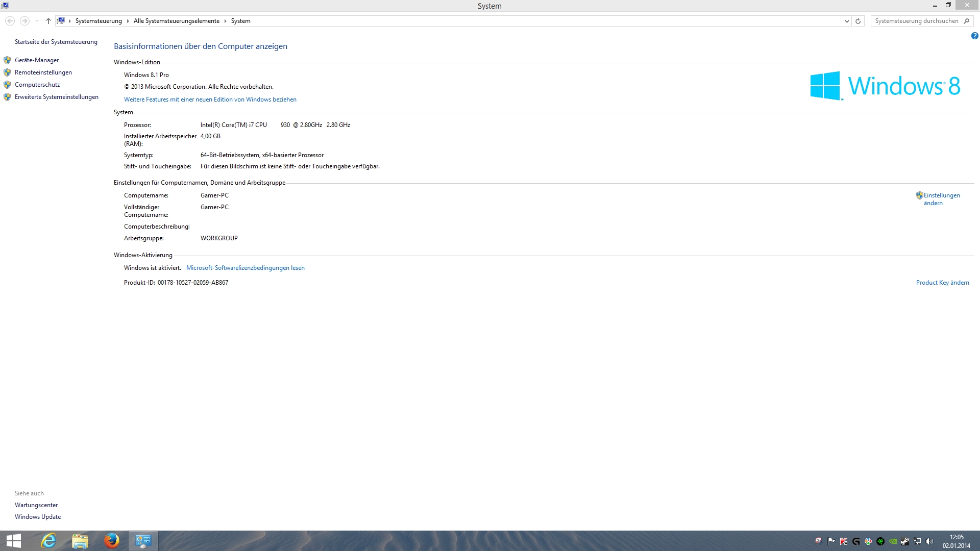The width and height of the screenshot is (980, 551).
Task: Open the recent locations dropdown arrow
Action: click(x=37, y=21)
